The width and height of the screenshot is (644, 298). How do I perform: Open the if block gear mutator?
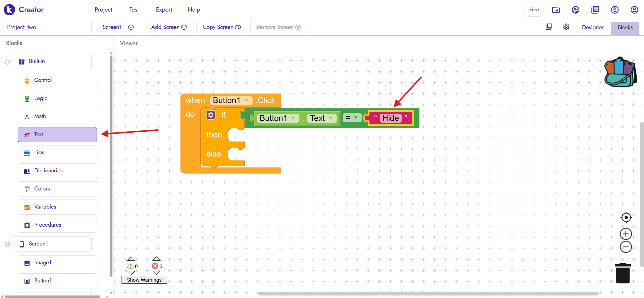[211, 115]
